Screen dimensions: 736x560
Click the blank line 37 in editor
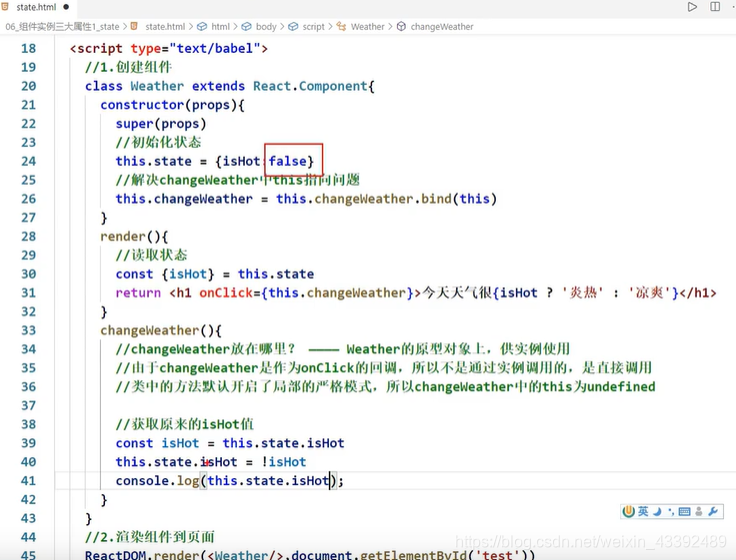(x=394, y=405)
